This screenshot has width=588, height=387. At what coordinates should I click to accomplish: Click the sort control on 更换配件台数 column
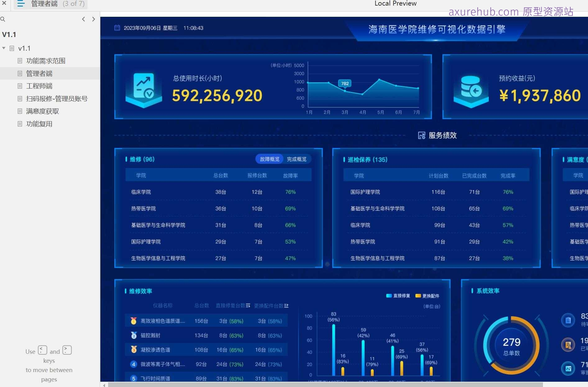coord(287,306)
